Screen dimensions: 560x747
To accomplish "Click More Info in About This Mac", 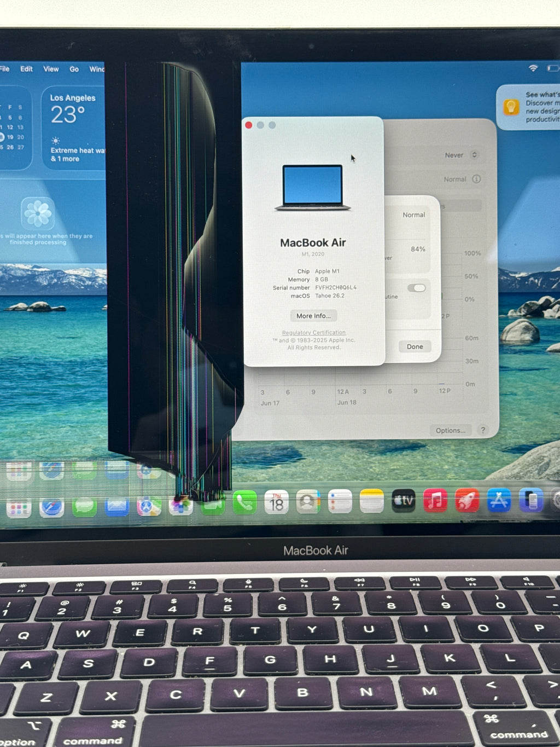I will point(313,316).
